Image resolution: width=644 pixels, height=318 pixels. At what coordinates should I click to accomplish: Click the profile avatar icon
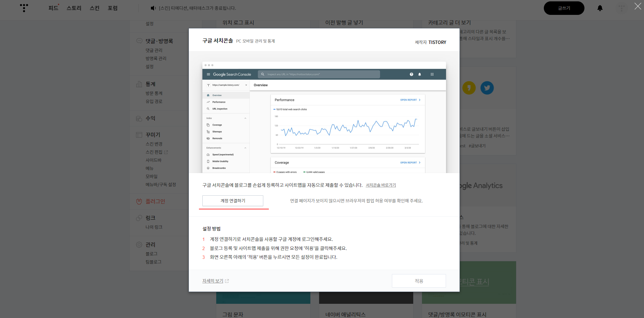(622, 8)
